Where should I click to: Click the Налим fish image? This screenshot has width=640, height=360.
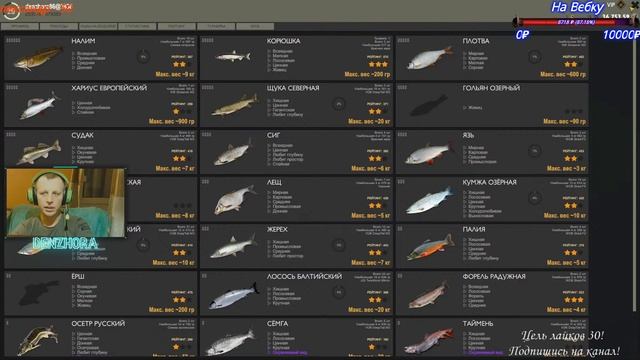coord(39,58)
